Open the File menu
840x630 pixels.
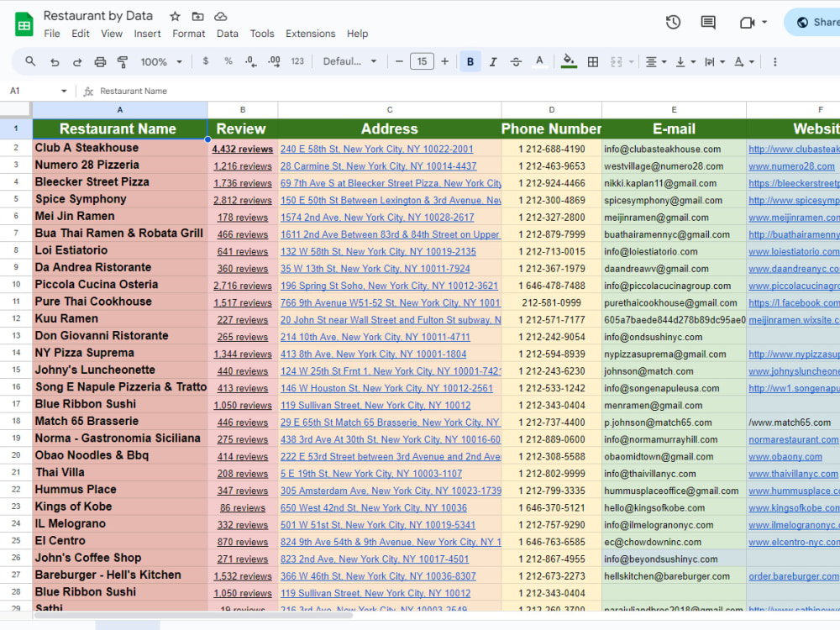point(52,34)
